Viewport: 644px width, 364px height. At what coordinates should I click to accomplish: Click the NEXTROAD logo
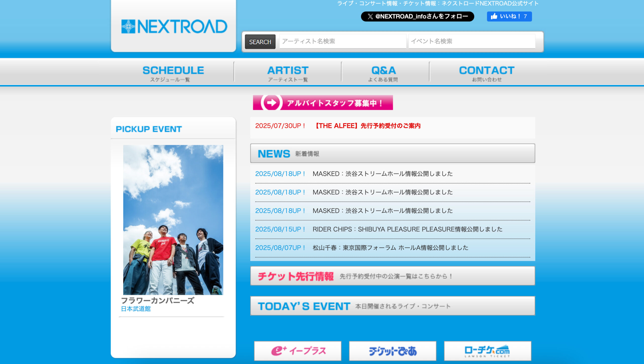point(174,26)
